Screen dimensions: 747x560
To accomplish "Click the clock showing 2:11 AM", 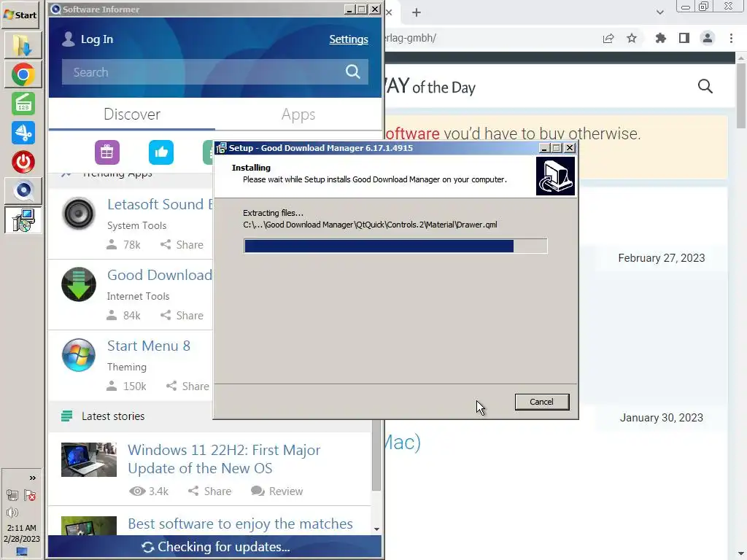I will click(x=21, y=528).
